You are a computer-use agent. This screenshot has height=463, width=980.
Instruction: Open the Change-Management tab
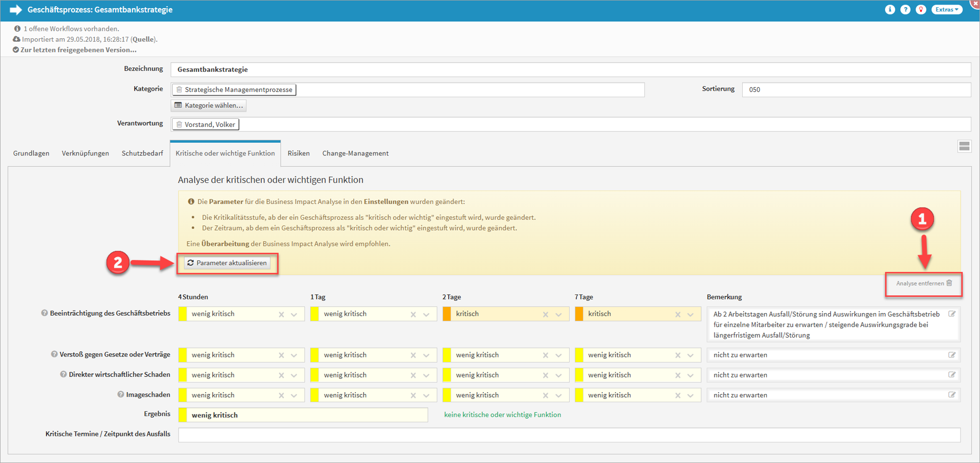(355, 153)
